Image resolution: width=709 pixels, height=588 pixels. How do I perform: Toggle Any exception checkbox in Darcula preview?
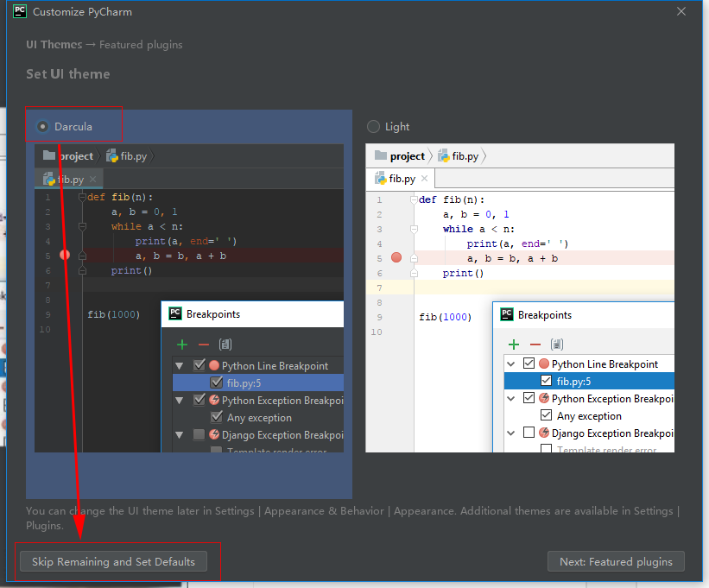(217, 417)
